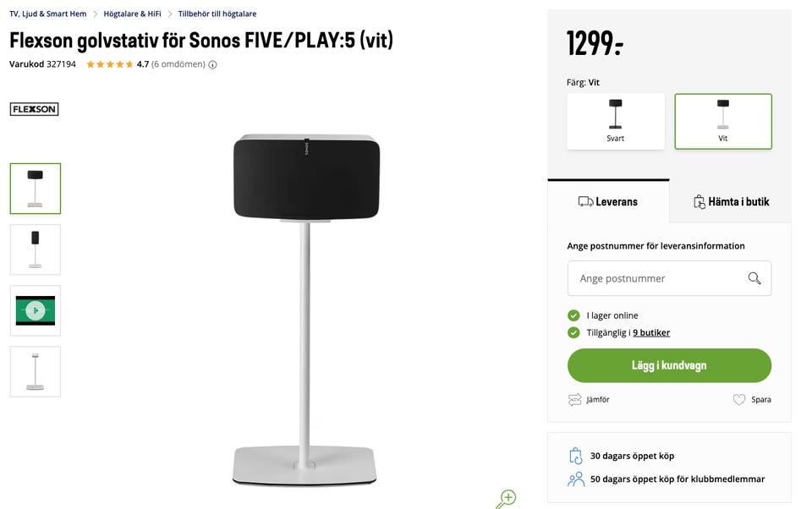Click the Lägg i kundvagn button
Image resolution: width=812 pixels, height=509 pixels.
pyautogui.click(x=669, y=365)
